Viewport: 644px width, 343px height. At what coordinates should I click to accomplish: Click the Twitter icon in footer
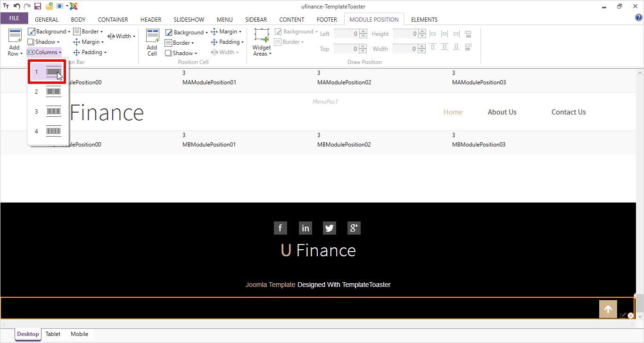(329, 228)
